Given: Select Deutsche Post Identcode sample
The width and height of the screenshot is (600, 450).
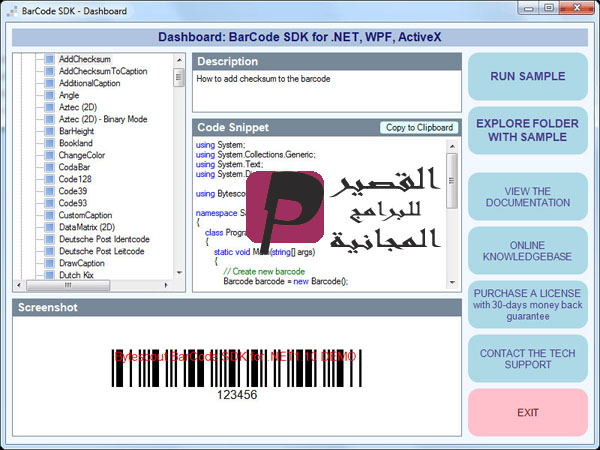Looking at the screenshot, I should (x=104, y=239).
